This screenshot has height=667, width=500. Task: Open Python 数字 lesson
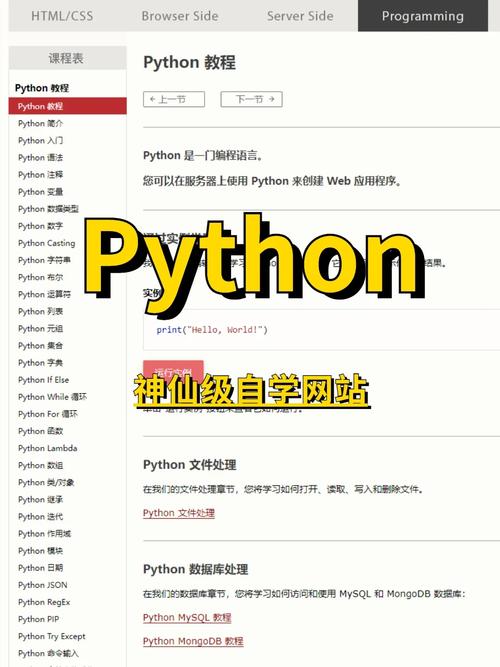[x=40, y=226]
